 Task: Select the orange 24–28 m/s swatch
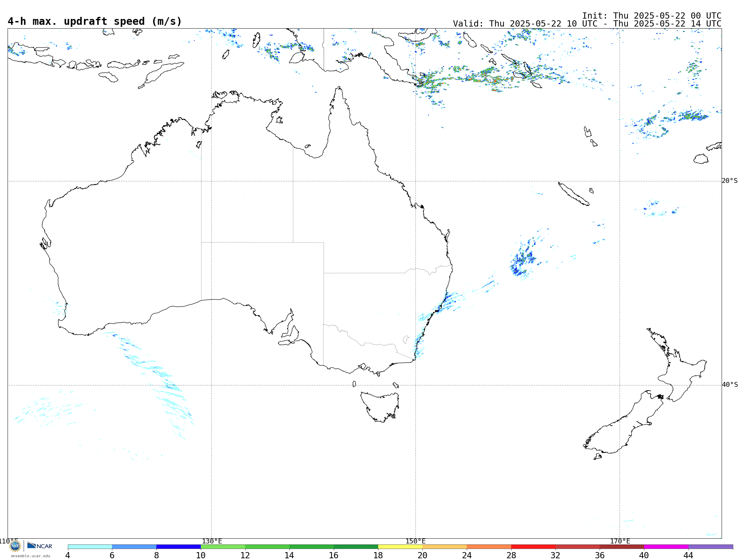click(489, 547)
